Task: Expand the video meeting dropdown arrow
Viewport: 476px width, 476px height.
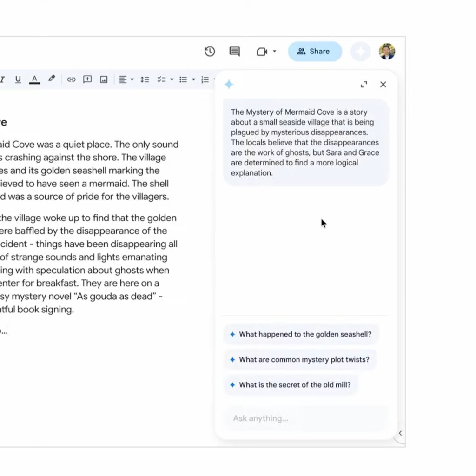Action: pyautogui.click(x=274, y=52)
